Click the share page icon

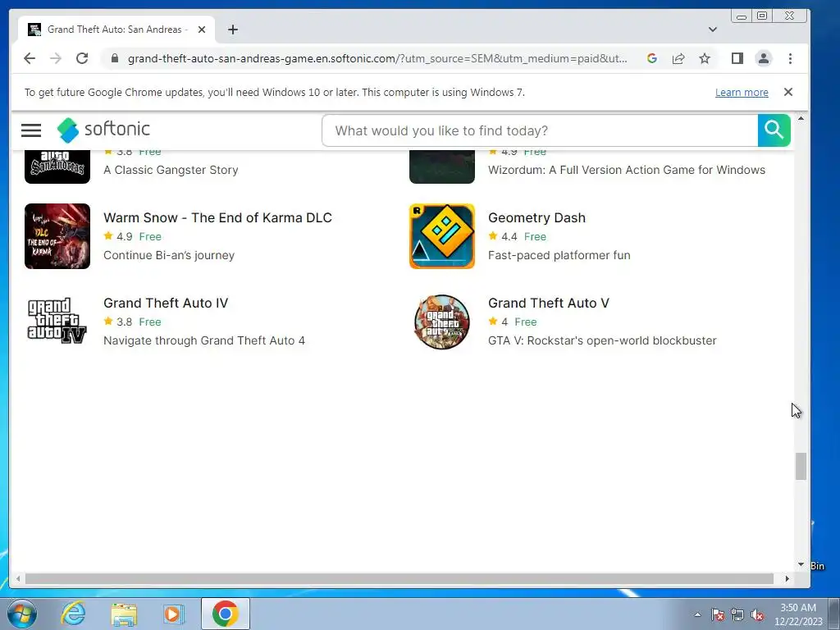[678, 58]
